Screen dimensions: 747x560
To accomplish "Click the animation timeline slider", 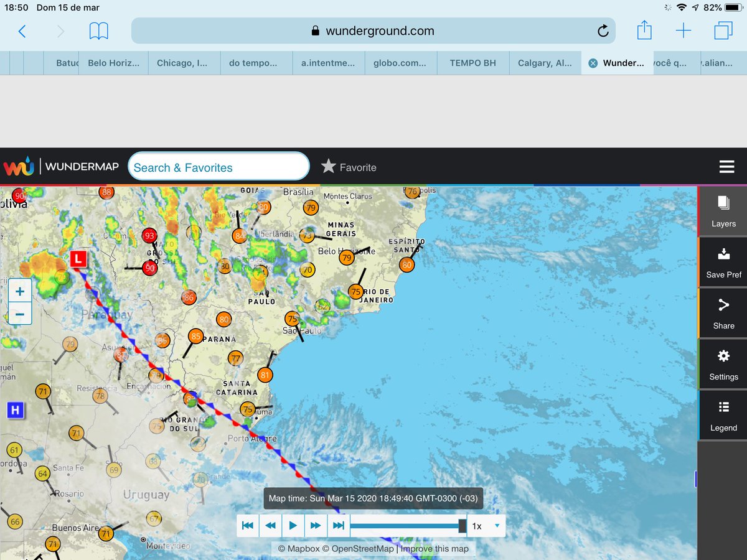I will (408, 526).
